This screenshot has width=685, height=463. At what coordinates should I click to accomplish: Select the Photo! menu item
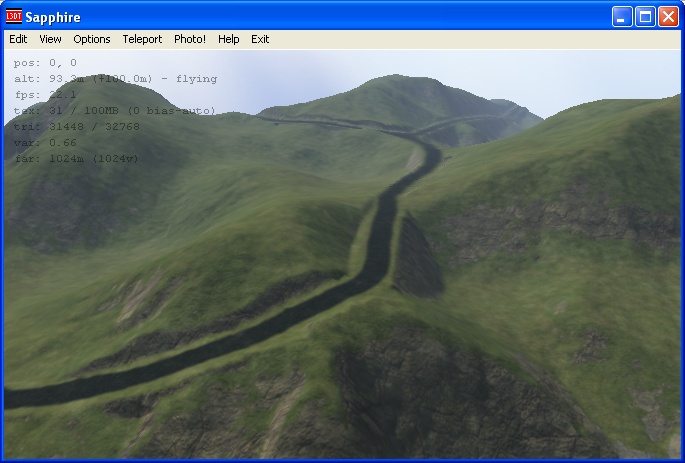(x=190, y=39)
